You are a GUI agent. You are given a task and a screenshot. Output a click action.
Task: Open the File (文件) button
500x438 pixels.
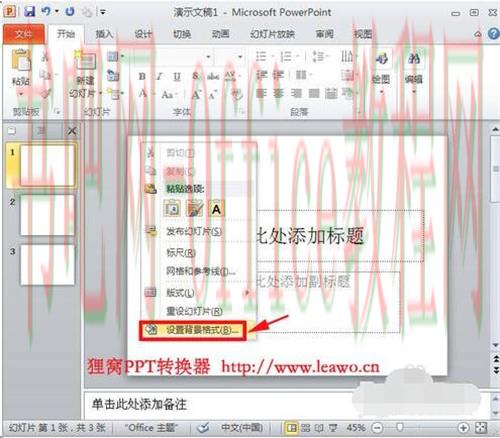click(23, 34)
